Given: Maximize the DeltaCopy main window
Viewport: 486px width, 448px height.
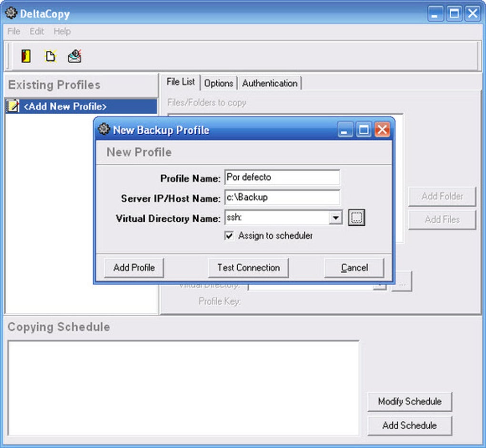Looking at the screenshot, I should (454, 13).
